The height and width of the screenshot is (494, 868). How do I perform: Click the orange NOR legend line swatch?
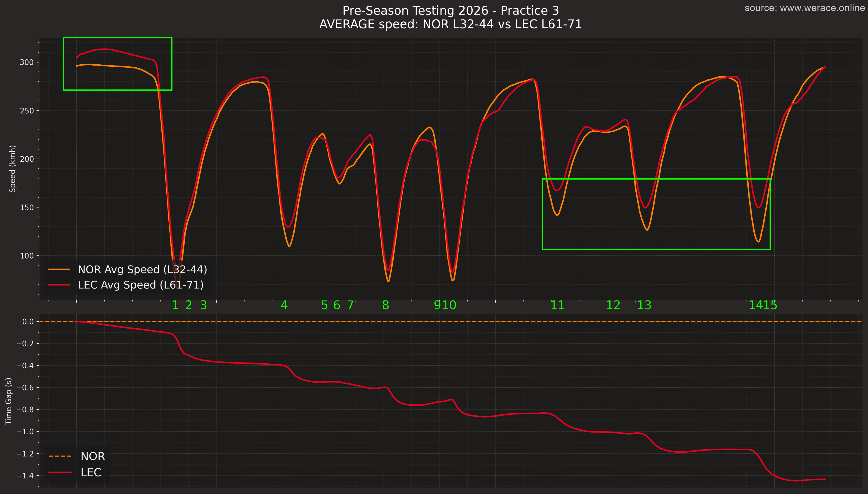click(x=59, y=269)
